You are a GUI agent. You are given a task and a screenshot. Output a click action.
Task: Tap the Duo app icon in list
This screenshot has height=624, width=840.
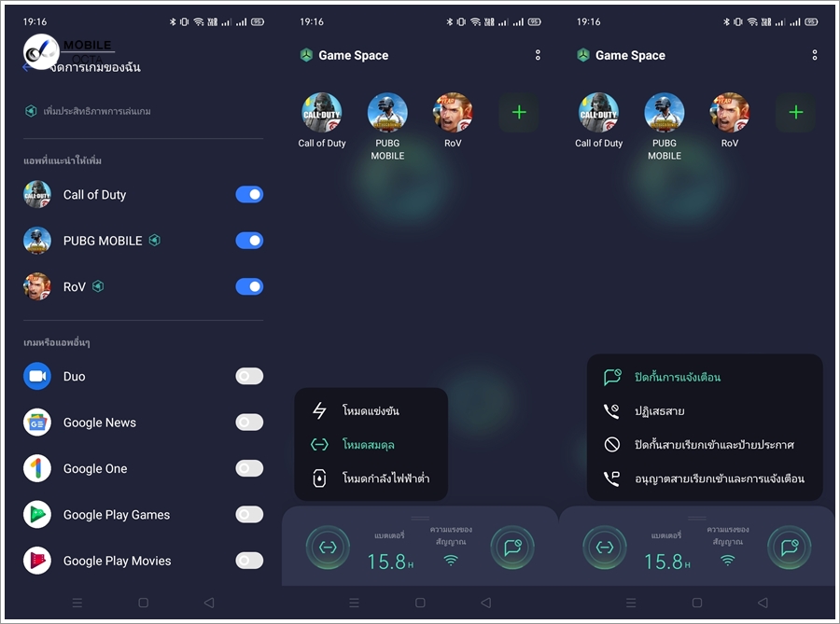coord(37,376)
